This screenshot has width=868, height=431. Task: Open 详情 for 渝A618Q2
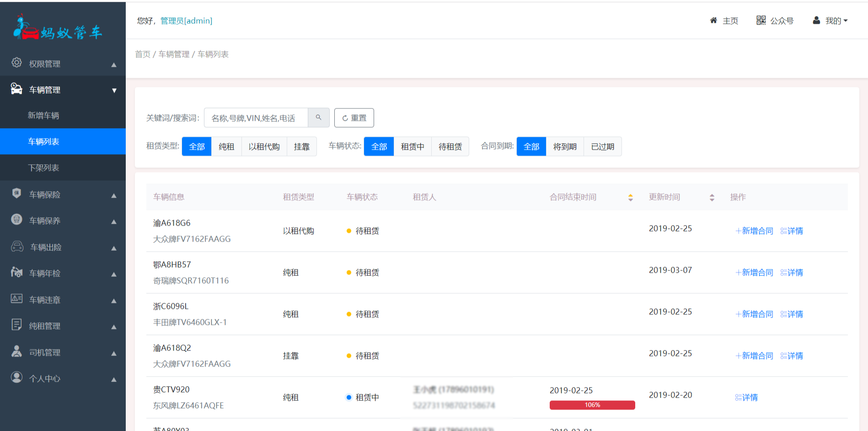(792, 356)
